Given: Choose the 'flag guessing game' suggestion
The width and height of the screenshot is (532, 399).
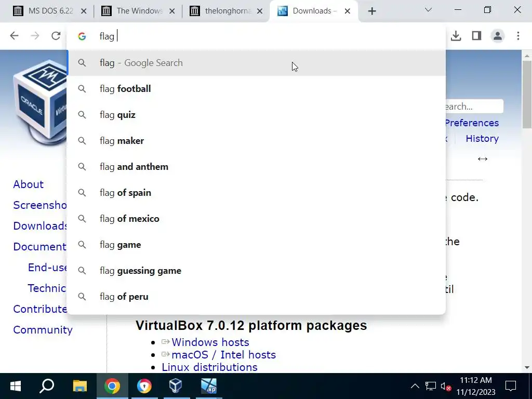Looking at the screenshot, I should 257,271.
